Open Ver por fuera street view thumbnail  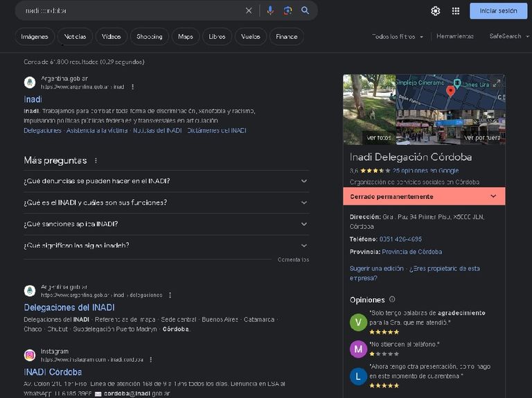[451, 128]
